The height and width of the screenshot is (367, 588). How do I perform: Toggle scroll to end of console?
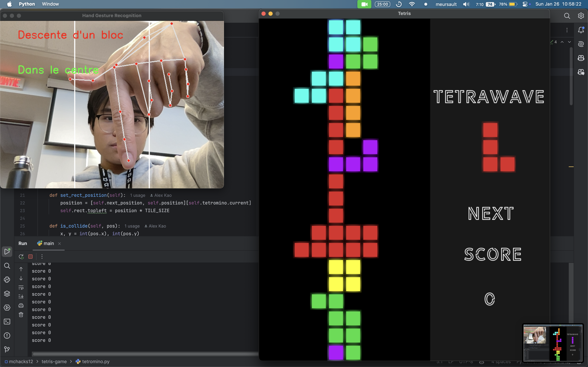click(21, 296)
